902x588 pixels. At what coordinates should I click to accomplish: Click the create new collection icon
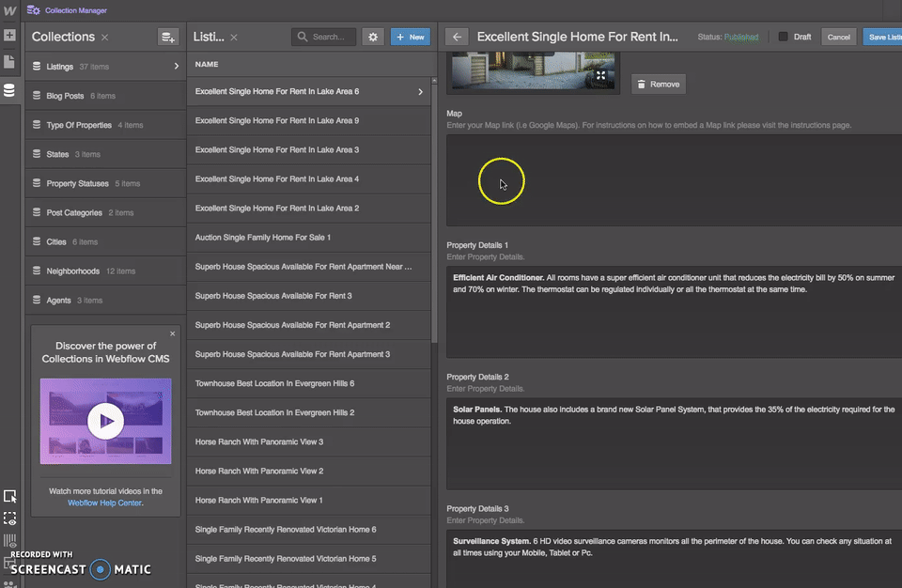pos(168,37)
